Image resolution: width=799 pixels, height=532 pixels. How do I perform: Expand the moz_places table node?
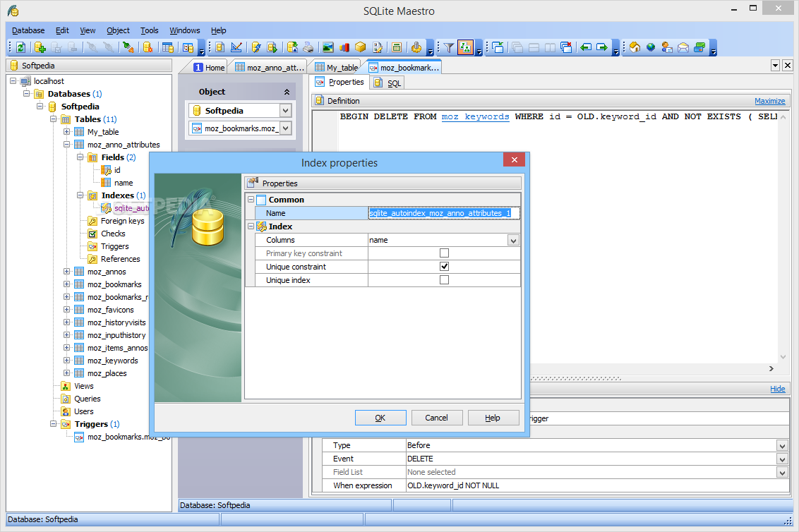[67, 373]
